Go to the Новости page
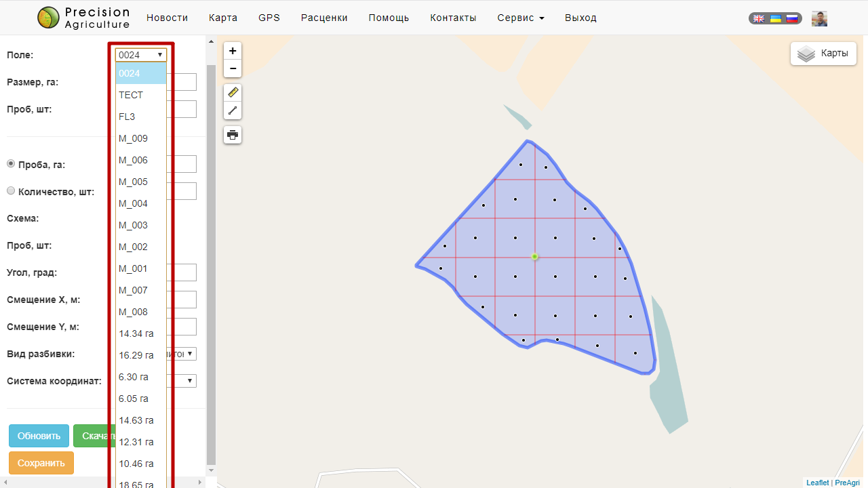The image size is (868, 488). pyautogui.click(x=167, y=18)
